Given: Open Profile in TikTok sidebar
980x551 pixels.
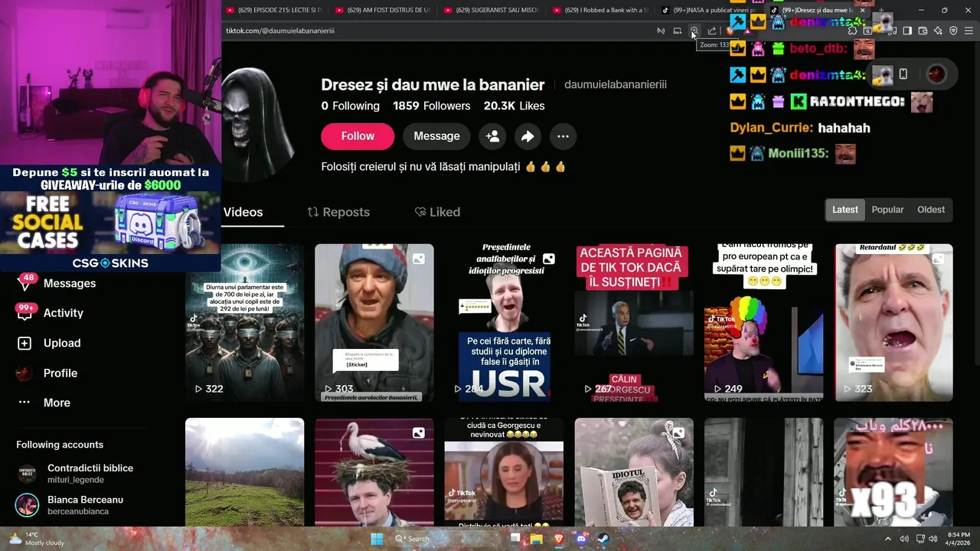Looking at the screenshot, I should [x=60, y=373].
